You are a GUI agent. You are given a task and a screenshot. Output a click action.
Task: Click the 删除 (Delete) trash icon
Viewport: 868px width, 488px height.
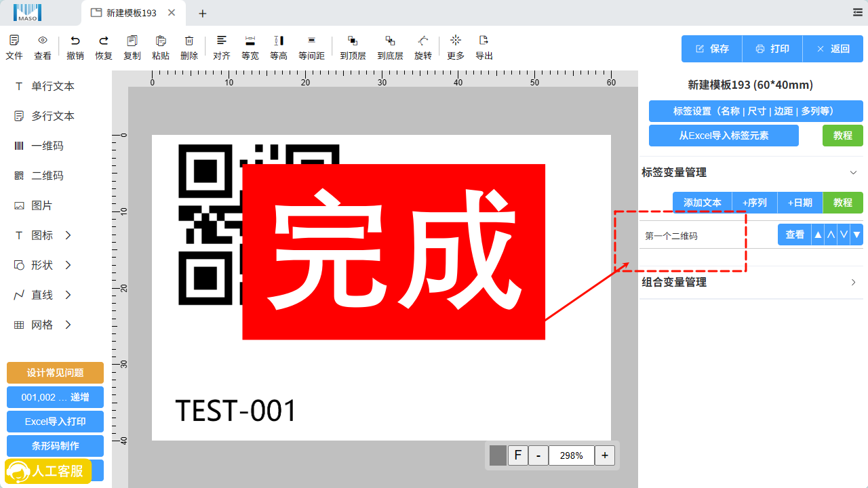coord(189,47)
